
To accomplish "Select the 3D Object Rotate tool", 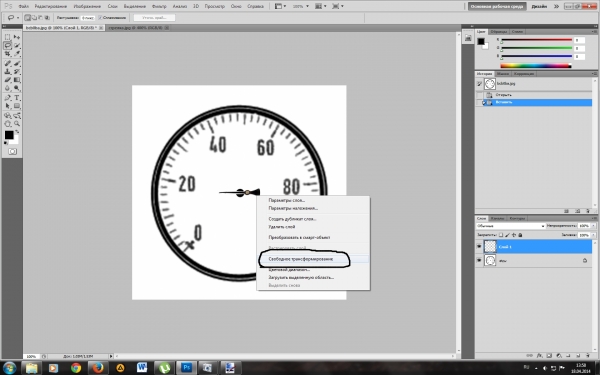I will (7, 115).
